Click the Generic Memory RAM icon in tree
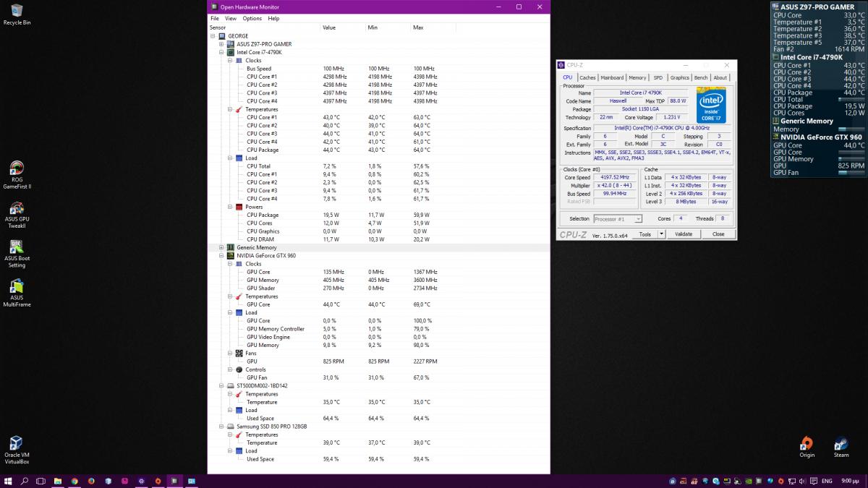Screen dimensions: 868x488 (x=231, y=247)
